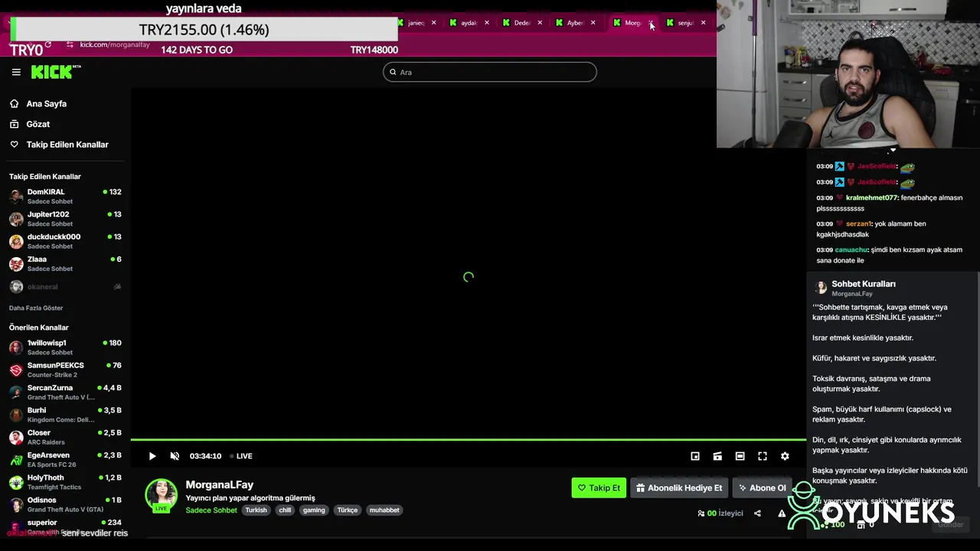Click serzan1 username in chat
This screenshot has width=980, height=551.
coord(858,223)
